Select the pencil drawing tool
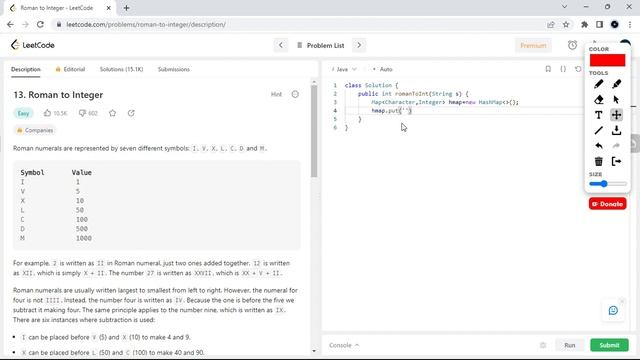The image size is (640, 360). (x=598, y=84)
